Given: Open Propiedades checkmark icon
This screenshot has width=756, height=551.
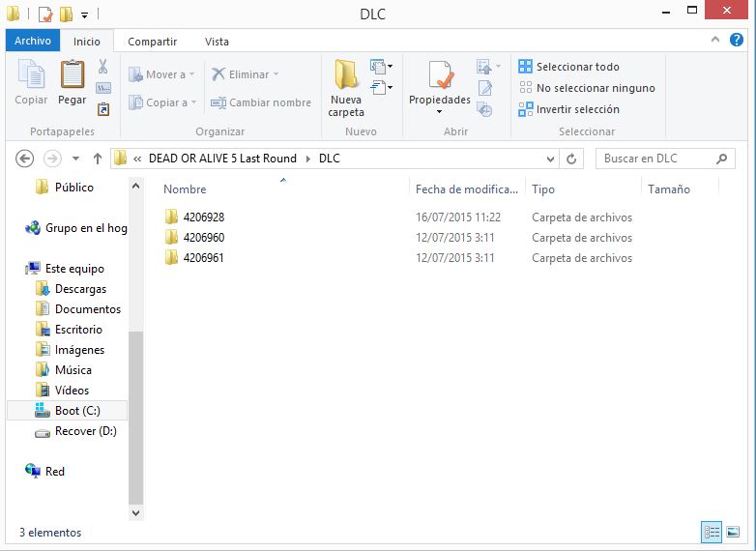Looking at the screenshot, I should click(440, 75).
